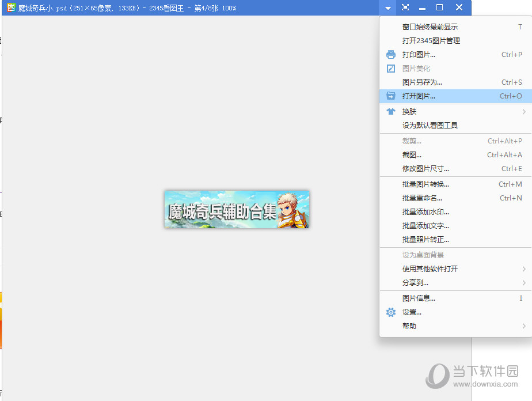Screen dimensions: 532x401
Task: Click the 打开图片 folder icon
Action: pyautogui.click(x=390, y=96)
